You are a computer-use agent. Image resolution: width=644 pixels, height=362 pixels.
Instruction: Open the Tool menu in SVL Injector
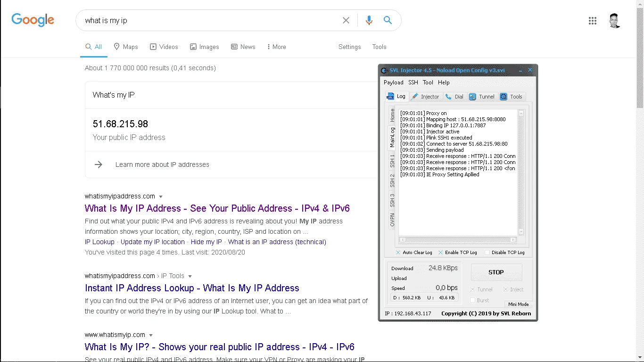428,82
